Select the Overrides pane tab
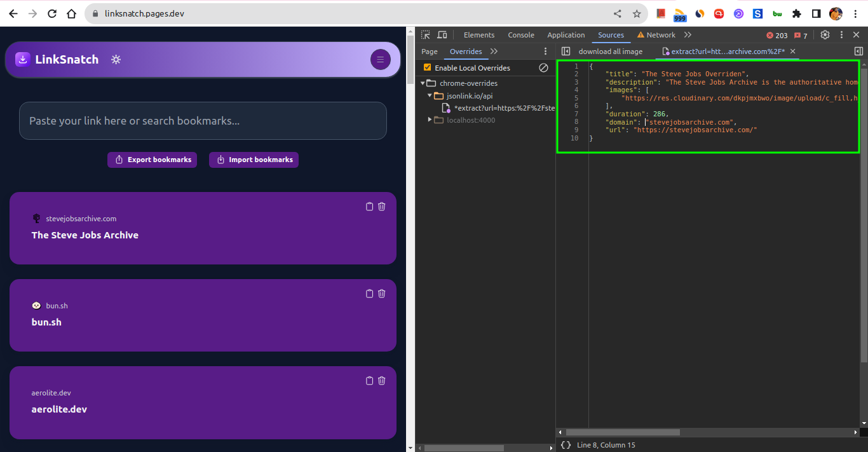The height and width of the screenshot is (452, 868). pyautogui.click(x=466, y=51)
